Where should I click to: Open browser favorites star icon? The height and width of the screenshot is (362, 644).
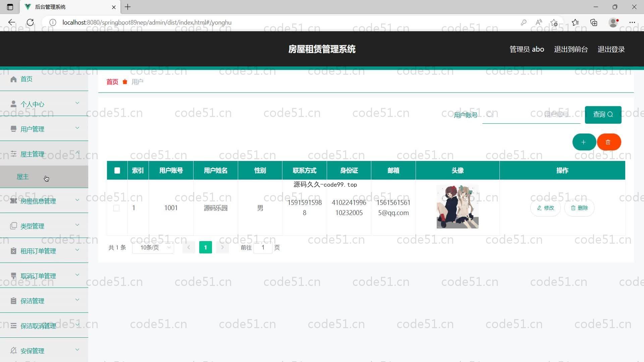(575, 22)
